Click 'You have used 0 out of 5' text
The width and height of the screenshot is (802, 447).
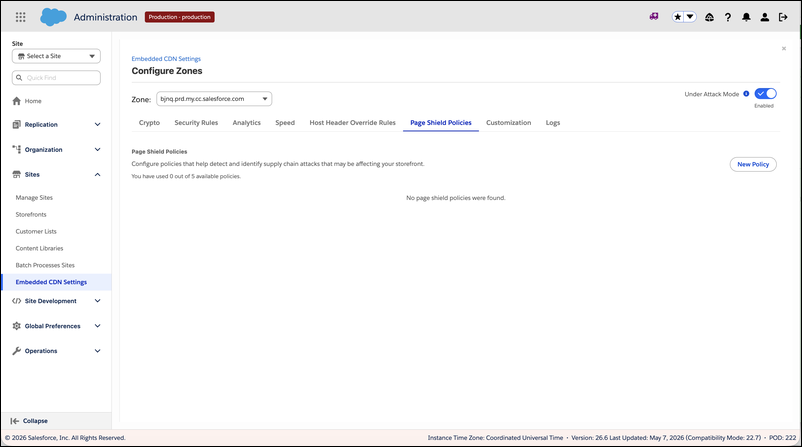(186, 176)
